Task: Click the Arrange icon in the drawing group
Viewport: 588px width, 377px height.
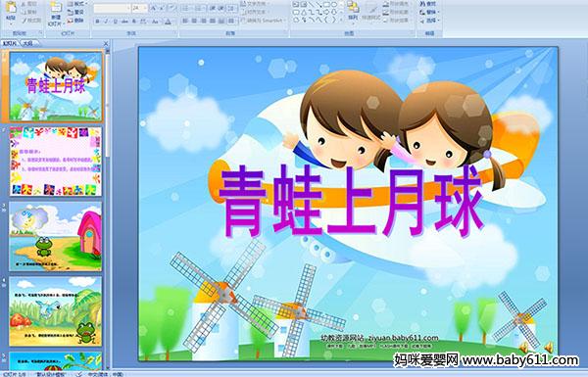Action: (x=353, y=11)
